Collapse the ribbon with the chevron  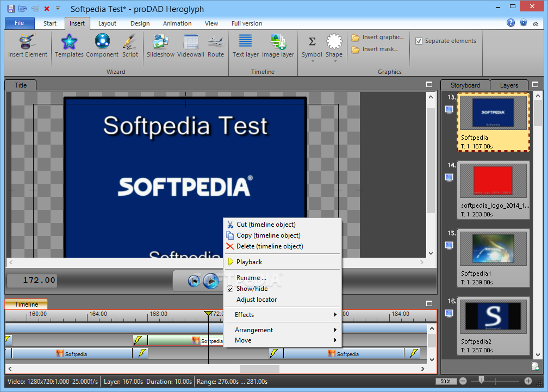click(x=535, y=23)
